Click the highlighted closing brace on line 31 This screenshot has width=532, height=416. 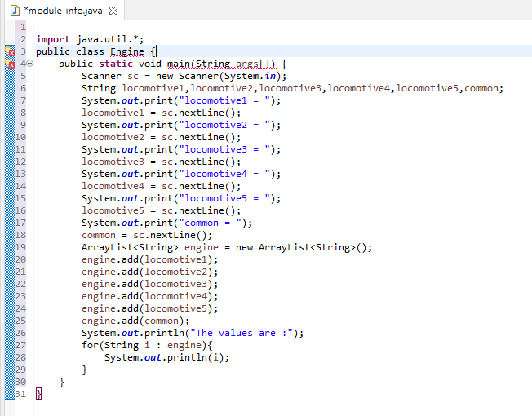pos(38,394)
